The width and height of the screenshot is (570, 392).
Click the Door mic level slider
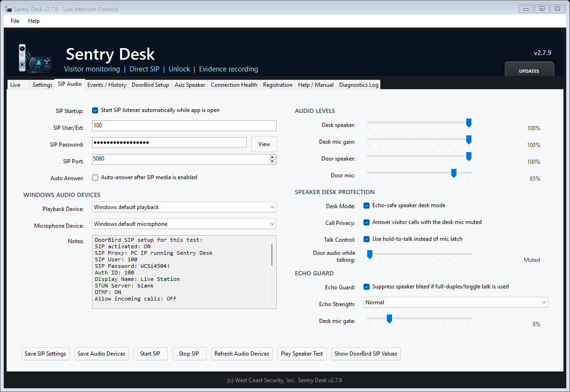[419, 174]
